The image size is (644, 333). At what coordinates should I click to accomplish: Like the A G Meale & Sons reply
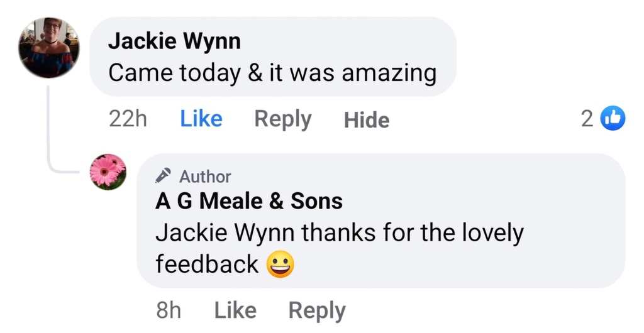click(x=235, y=310)
